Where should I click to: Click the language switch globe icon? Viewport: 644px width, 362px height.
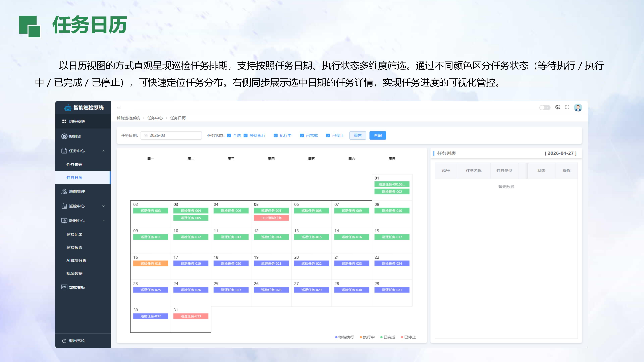pyautogui.click(x=557, y=107)
